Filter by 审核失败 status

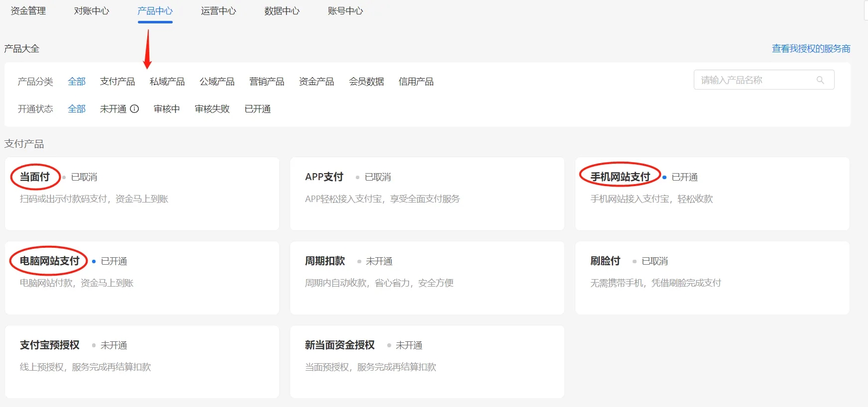tap(213, 108)
